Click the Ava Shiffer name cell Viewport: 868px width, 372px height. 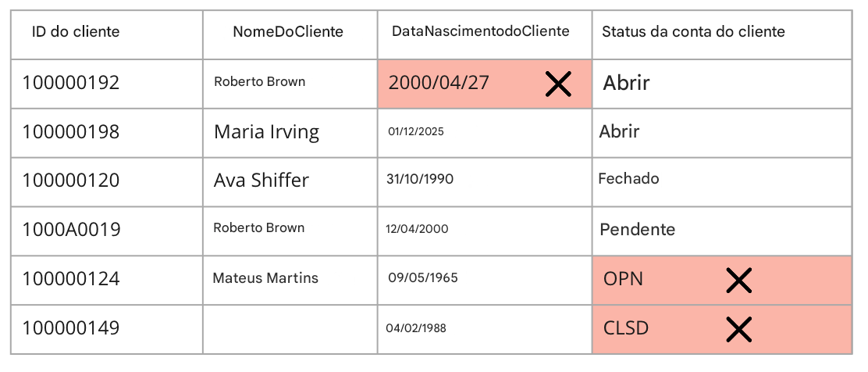point(261,181)
